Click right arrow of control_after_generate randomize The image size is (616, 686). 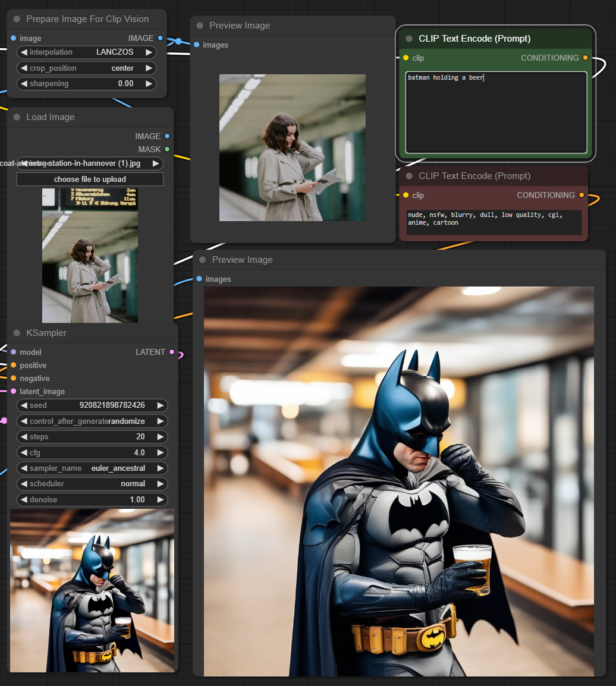161,421
